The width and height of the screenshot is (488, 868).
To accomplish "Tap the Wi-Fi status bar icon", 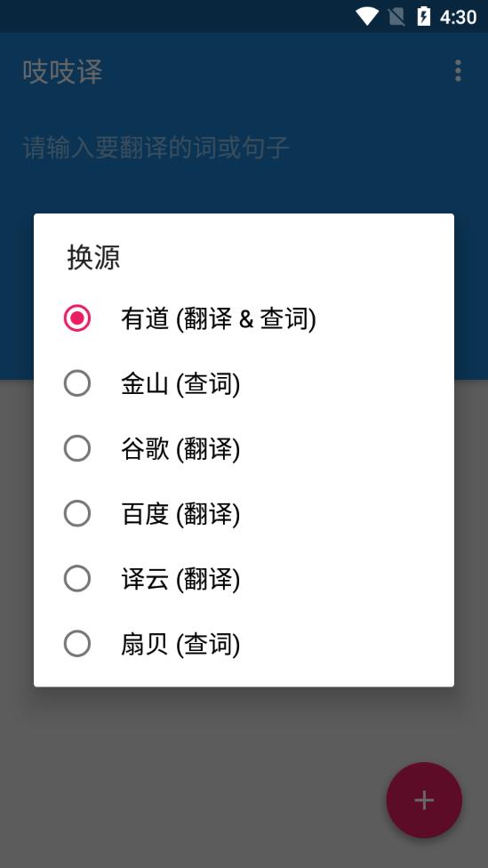I will (x=366, y=17).
